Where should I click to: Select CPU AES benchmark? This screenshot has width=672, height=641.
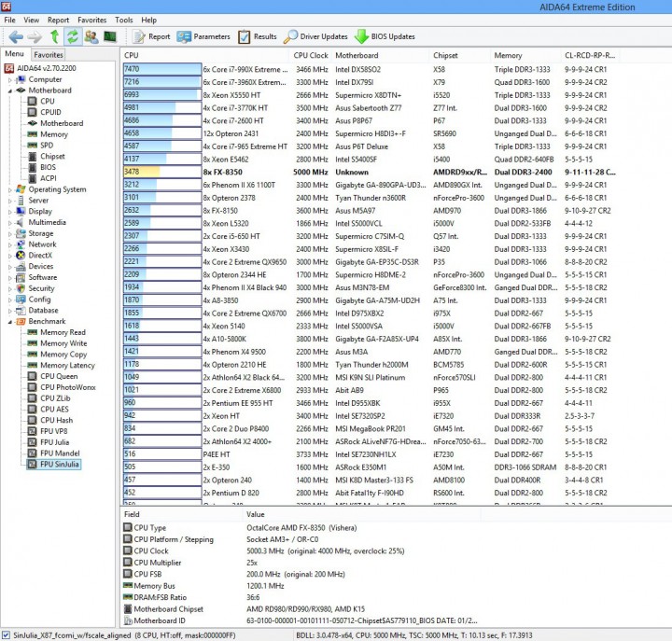[49, 410]
